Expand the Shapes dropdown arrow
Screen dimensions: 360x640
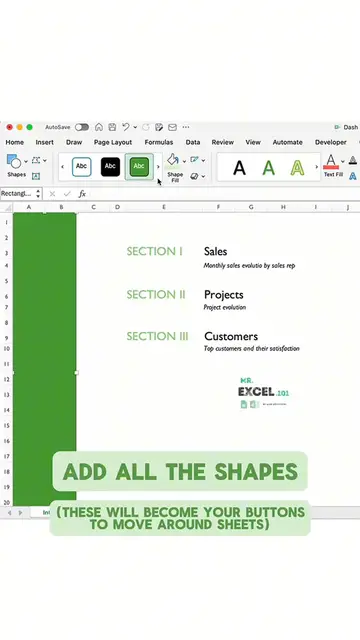(x=26, y=162)
